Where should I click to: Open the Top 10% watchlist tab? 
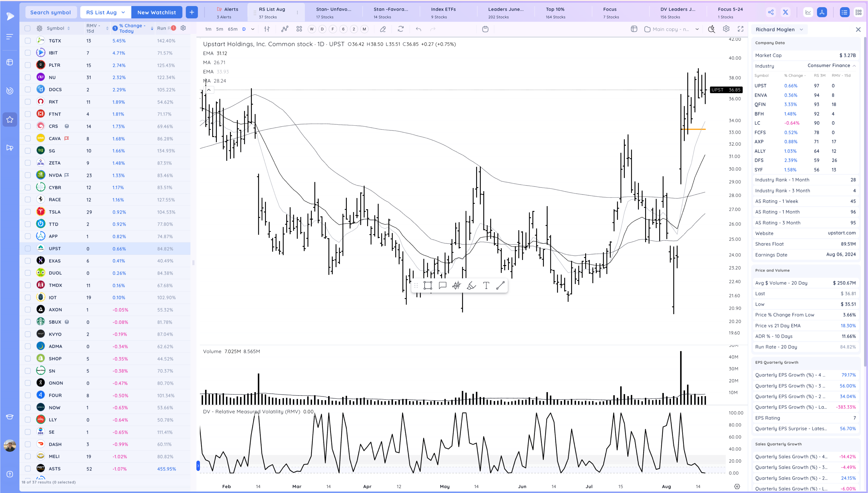coord(555,13)
